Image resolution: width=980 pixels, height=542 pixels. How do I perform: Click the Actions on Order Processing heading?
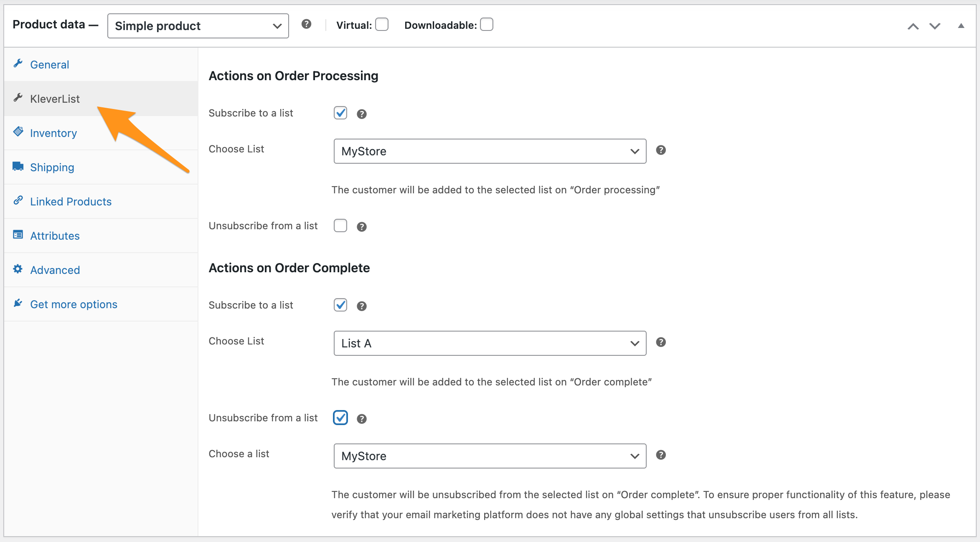pos(293,76)
